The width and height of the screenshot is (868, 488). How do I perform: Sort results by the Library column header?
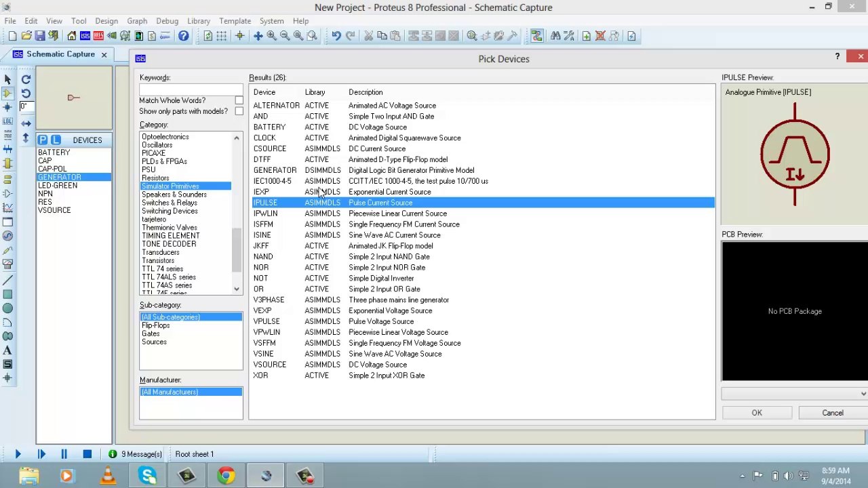coord(315,92)
